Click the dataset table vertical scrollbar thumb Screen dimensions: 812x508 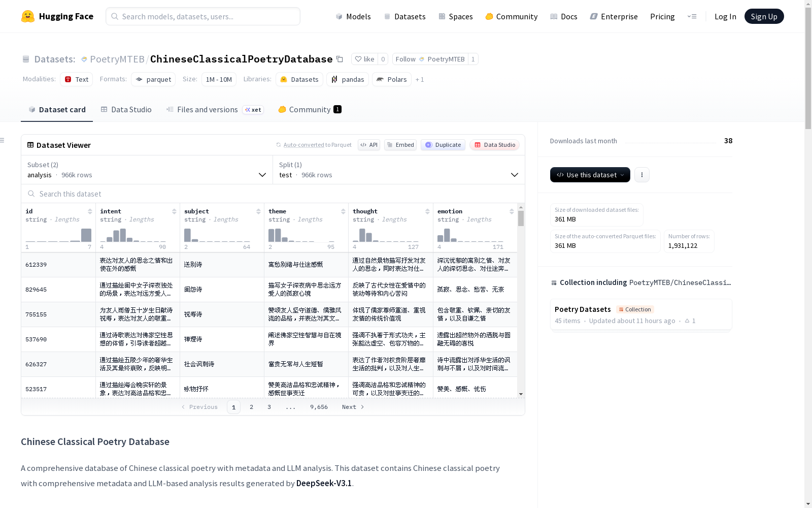521,218
